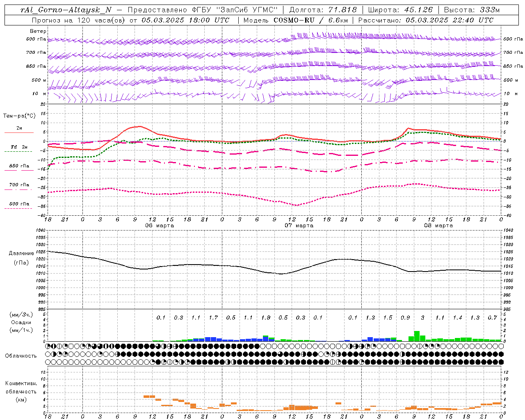Click the 1.4 precipitation value
The width and height of the screenshot is (525, 420).
click(457, 317)
